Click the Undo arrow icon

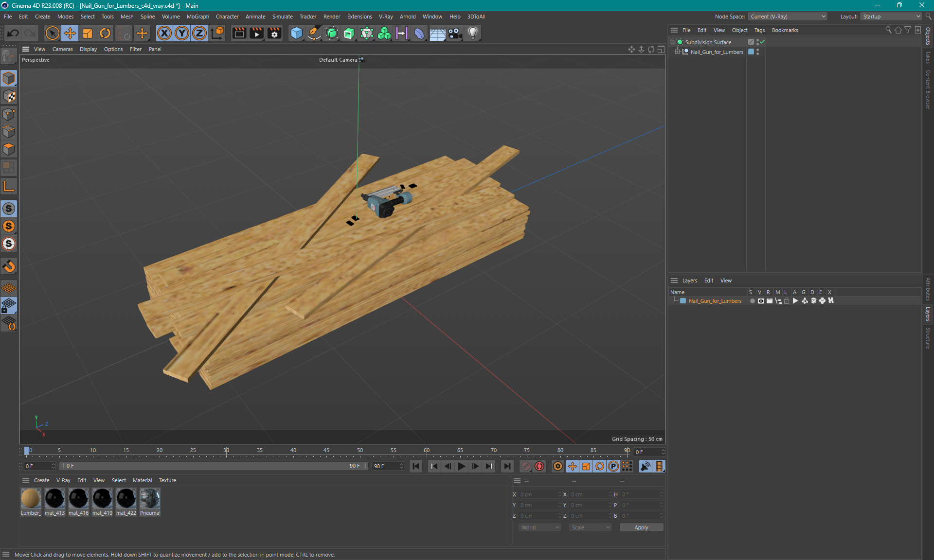[13, 33]
